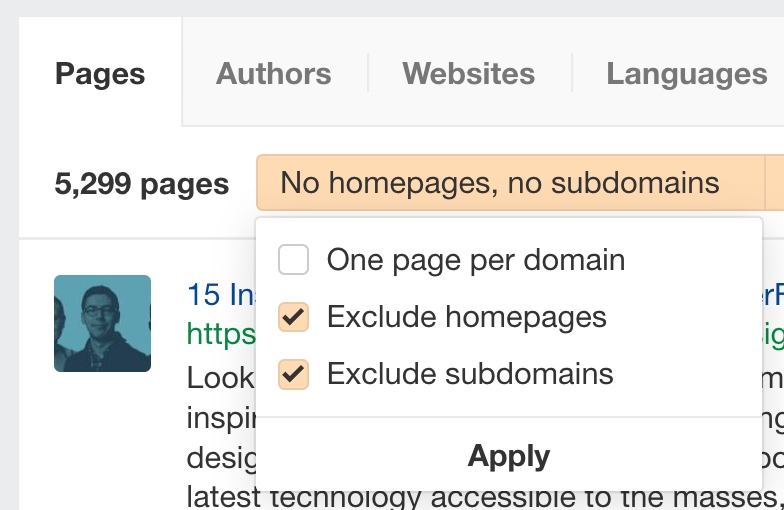
Task: Click the 'One page per domain' label text
Action: (x=476, y=260)
